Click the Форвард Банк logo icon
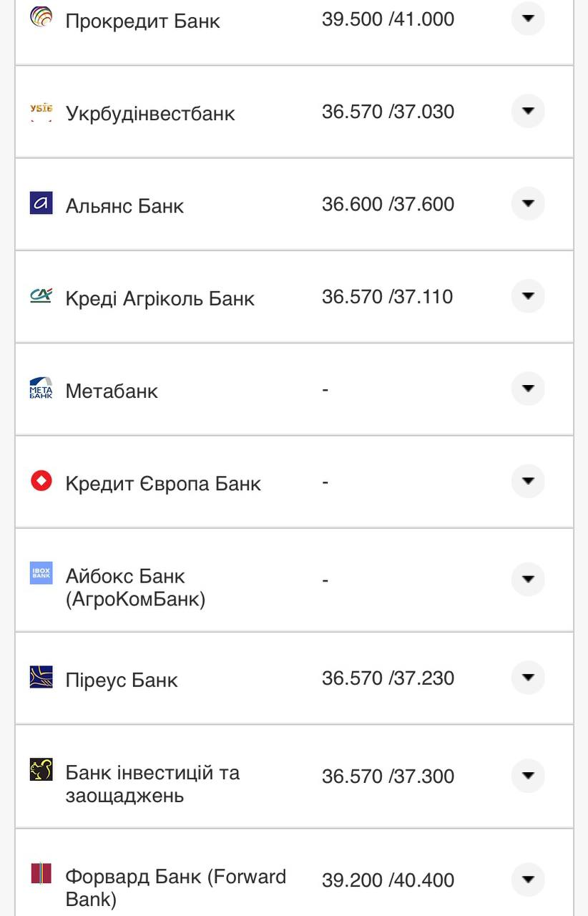Viewport: 588px width, 916px height. 41,874
